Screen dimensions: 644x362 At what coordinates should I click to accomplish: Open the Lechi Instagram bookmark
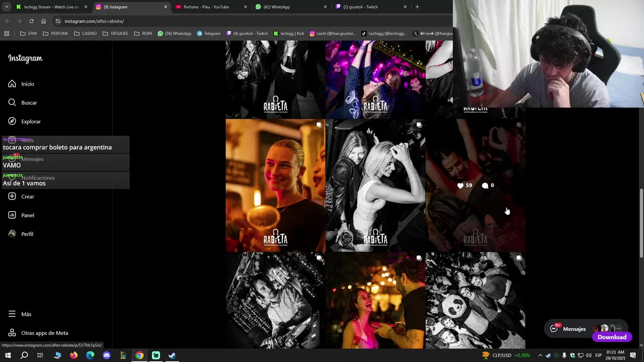pyautogui.click(x=332, y=34)
